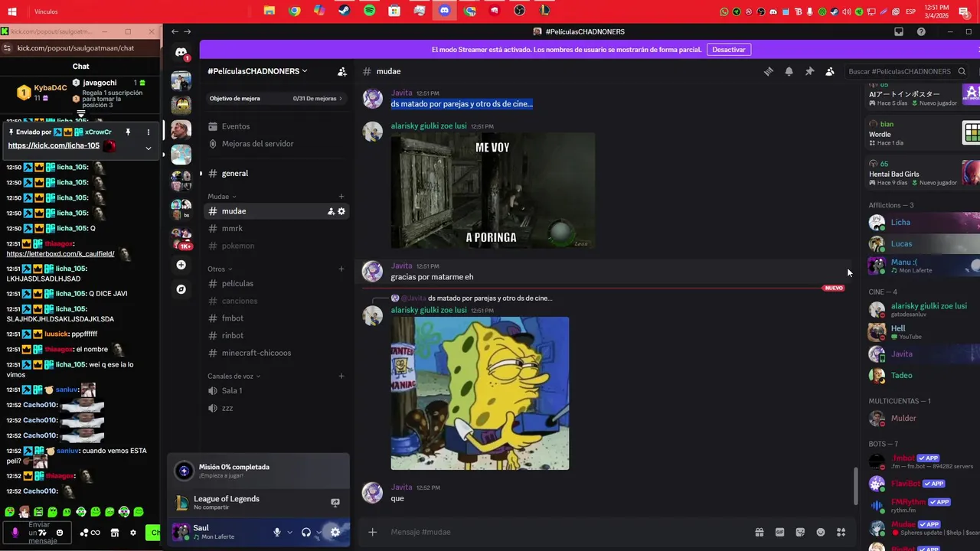Click Tadeo in member list
The image size is (980, 551).
point(923,376)
